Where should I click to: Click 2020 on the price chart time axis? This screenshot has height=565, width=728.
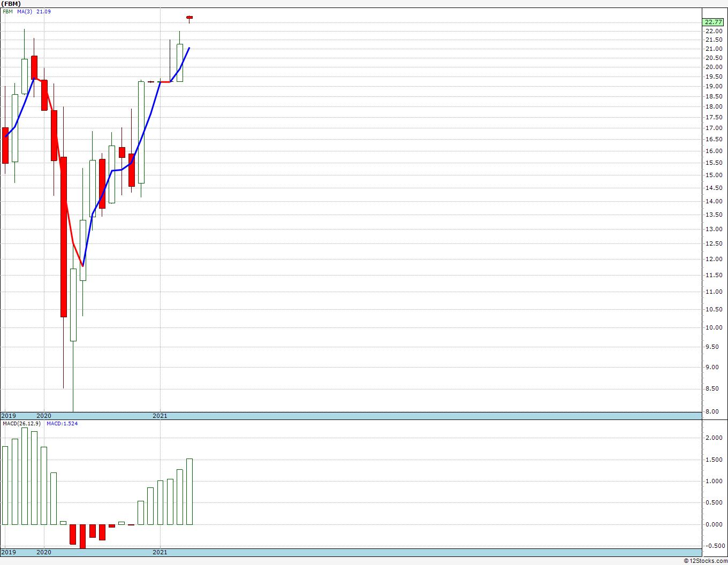coord(44,416)
